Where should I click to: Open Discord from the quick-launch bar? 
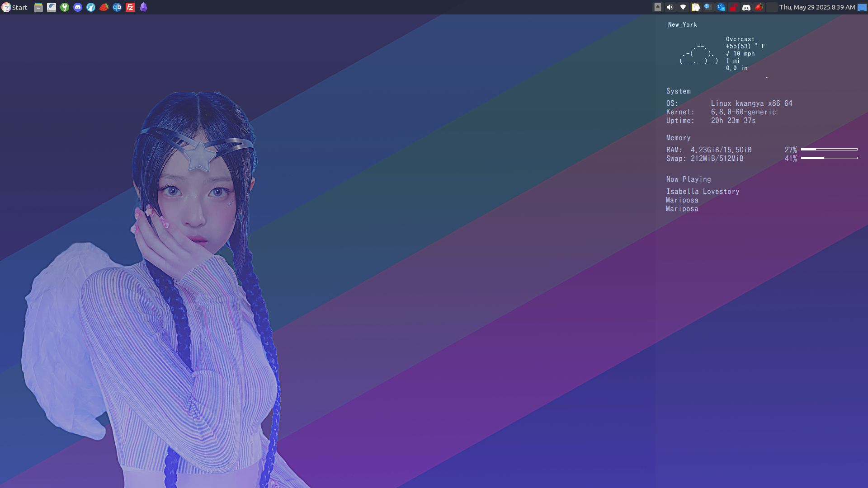click(x=78, y=7)
